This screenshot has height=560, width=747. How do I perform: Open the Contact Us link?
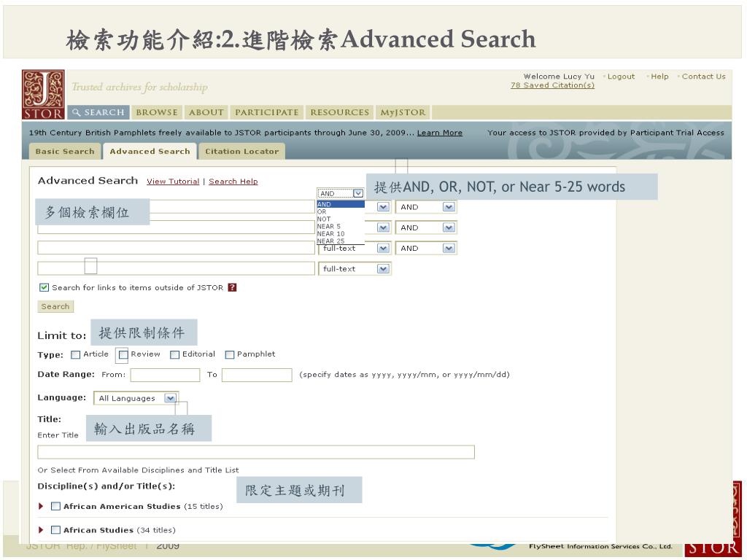pyautogui.click(x=704, y=77)
